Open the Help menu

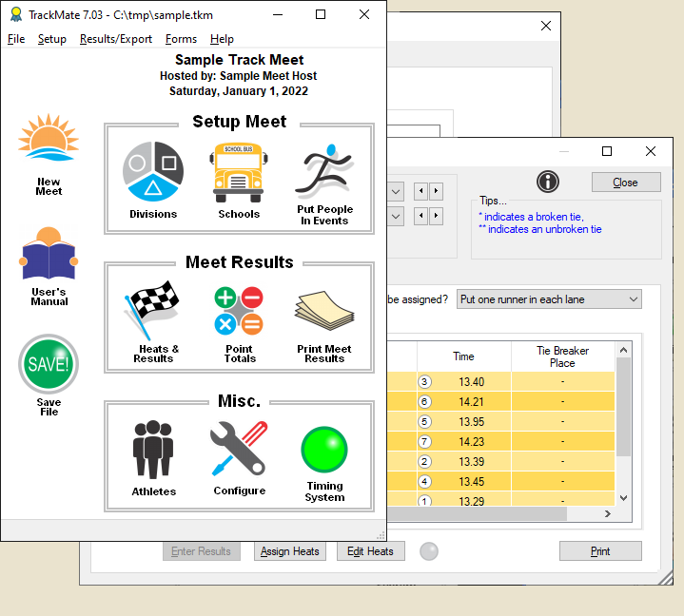point(222,39)
